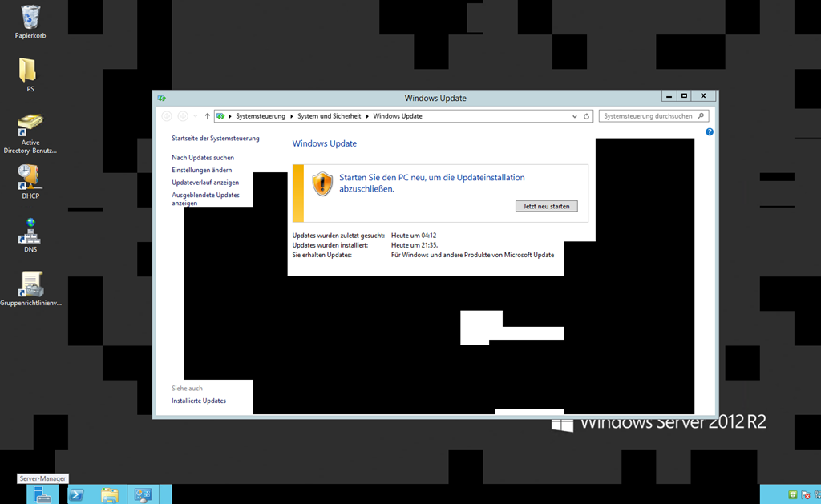Image resolution: width=821 pixels, height=504 pixels.
Task: Open 'Updateverlauf anzeigen' link
Action: tap(205, 183)
